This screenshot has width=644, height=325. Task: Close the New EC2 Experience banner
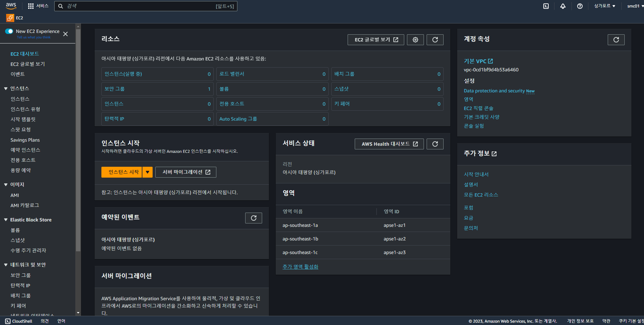coord(65,34)
